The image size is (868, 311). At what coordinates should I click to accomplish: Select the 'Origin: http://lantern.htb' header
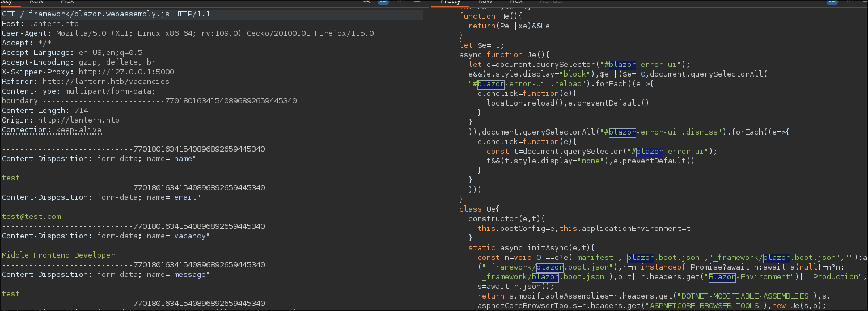pos(61,120)
